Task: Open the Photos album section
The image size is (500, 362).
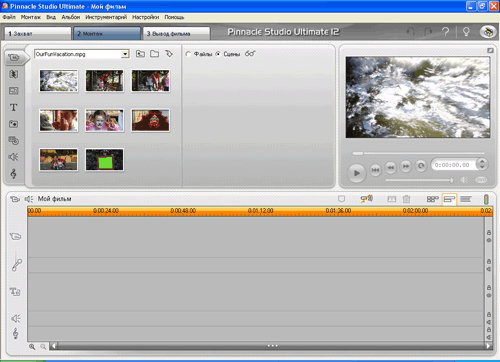Action: point(14,124)
